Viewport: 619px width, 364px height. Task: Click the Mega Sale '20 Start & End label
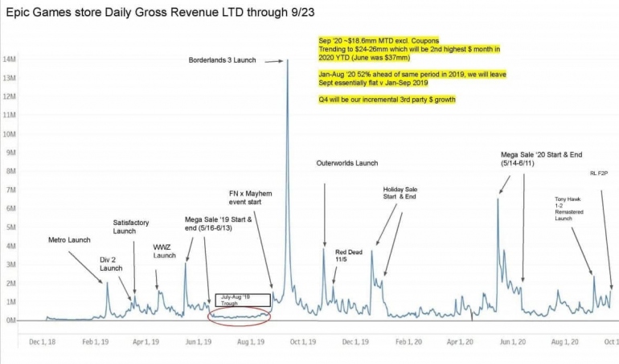[541, 159]
